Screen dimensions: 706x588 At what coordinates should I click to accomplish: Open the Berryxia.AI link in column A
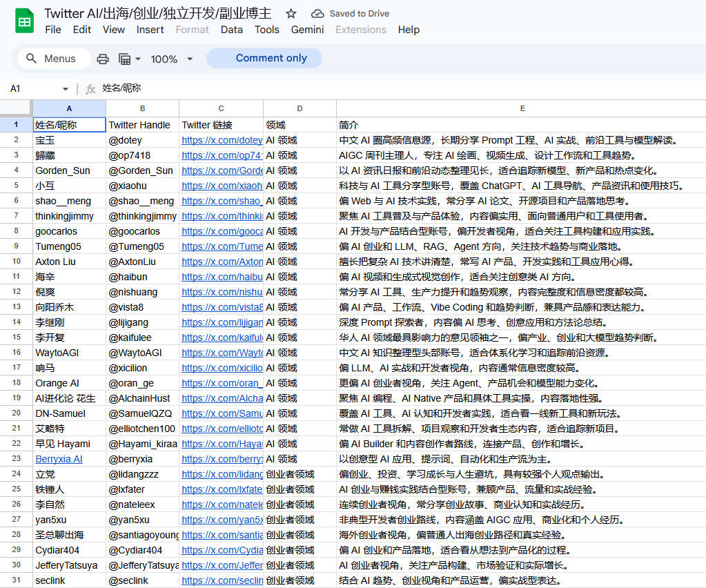pos(59,459)
